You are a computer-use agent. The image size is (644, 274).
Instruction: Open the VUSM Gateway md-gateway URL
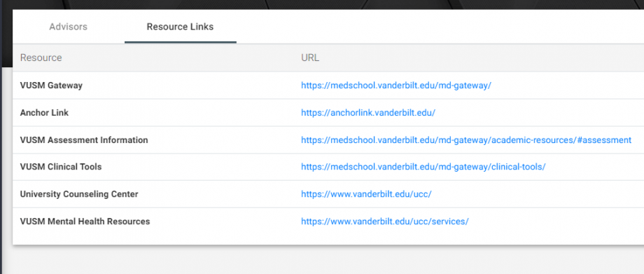point(396,85)
